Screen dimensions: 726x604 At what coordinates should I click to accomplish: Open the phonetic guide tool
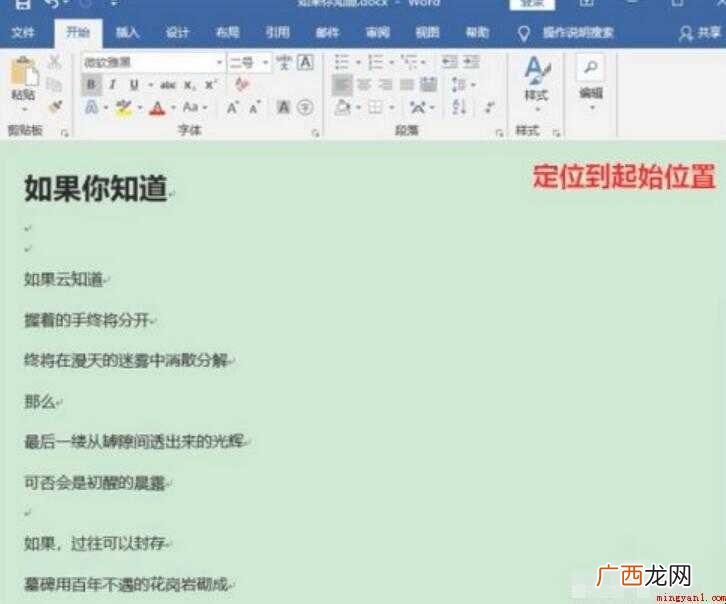pyautogui.click(x=284, y=62)
